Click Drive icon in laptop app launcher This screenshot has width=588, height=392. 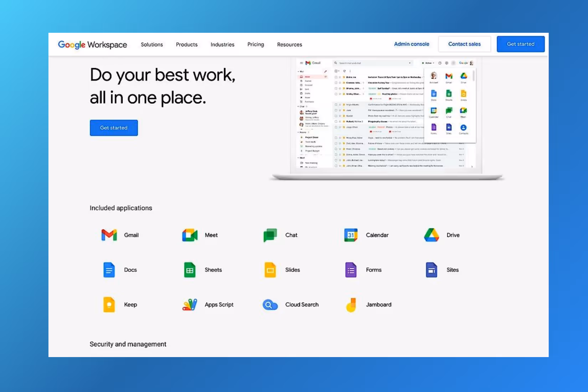pyautogui.click(x=464, y=76)
